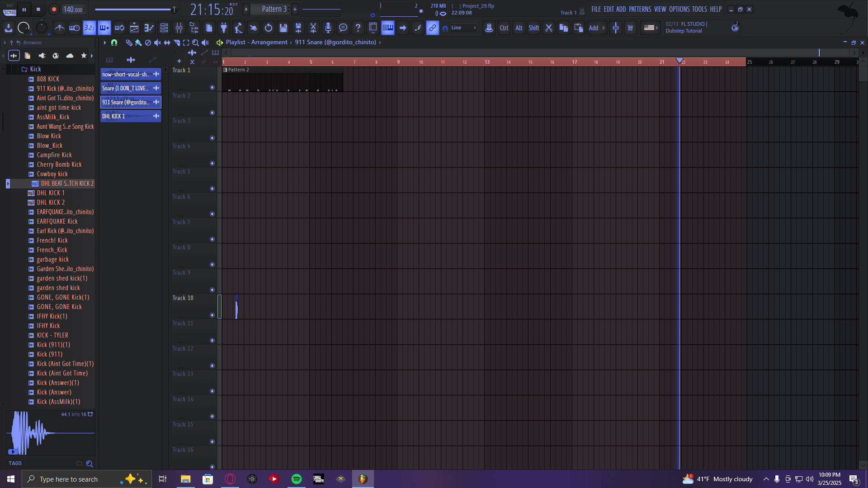
Task: Click the record button in transport
Action: tap(54, 9)
